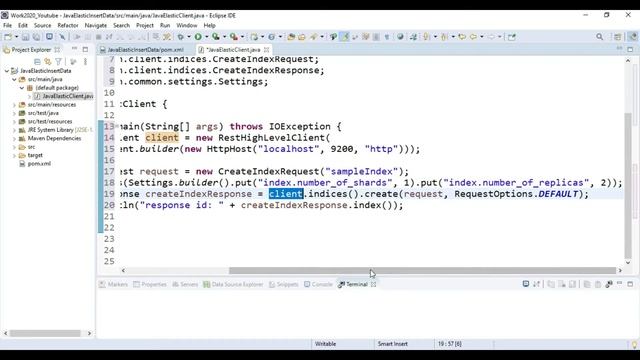Click the Coverage run icon

tap(216, 37)
